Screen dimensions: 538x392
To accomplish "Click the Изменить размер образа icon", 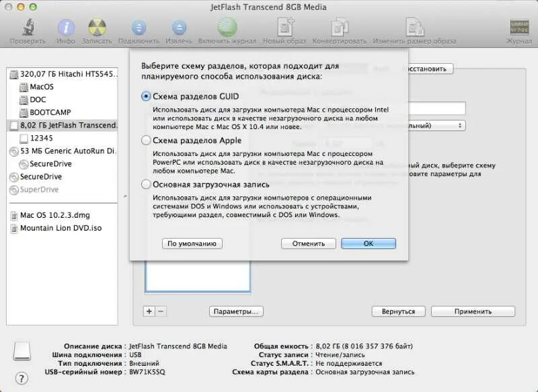I will [414, 27].
